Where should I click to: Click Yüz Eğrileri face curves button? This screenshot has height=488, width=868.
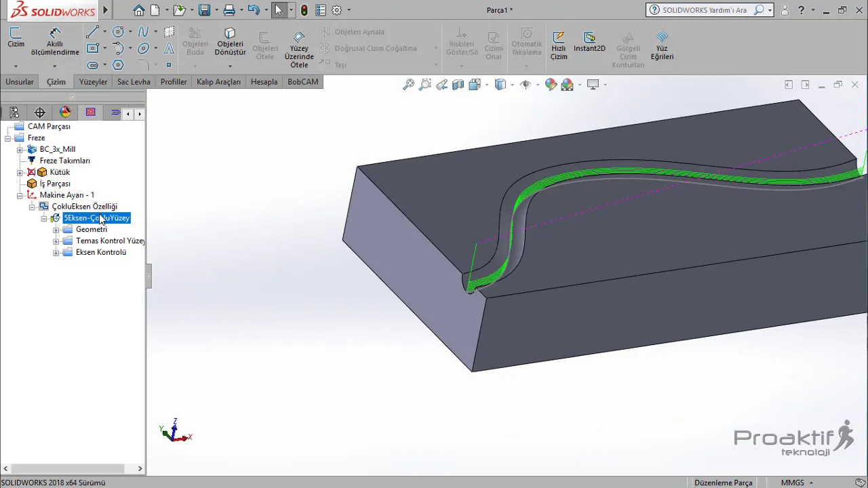tap(662, 46)
